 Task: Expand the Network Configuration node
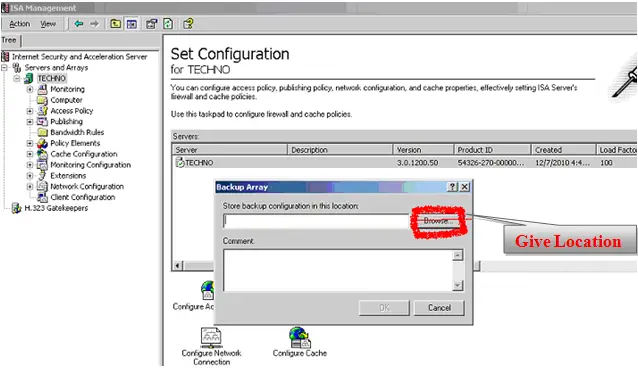click(x=30, y=186)
